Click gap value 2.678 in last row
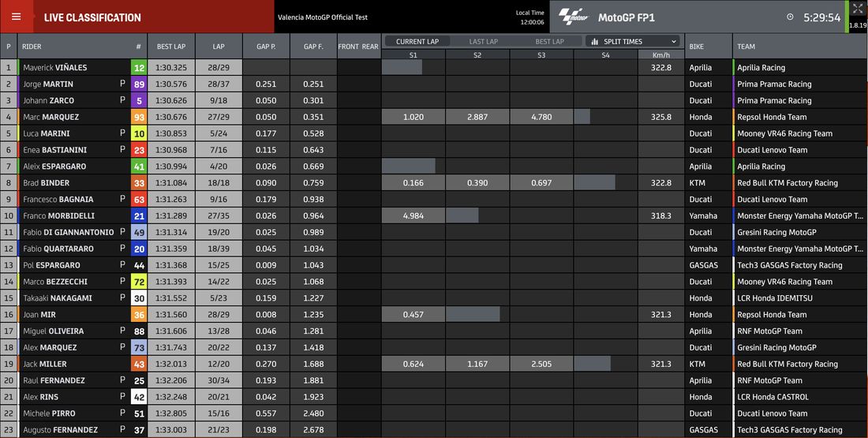 pyautogui.click(x=313, y=430)
